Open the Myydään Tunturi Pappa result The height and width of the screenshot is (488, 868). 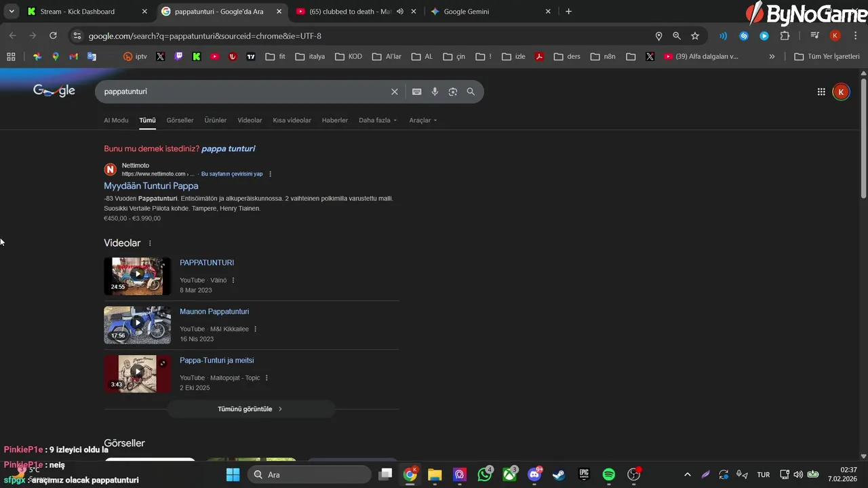click(x=151, y=186)
